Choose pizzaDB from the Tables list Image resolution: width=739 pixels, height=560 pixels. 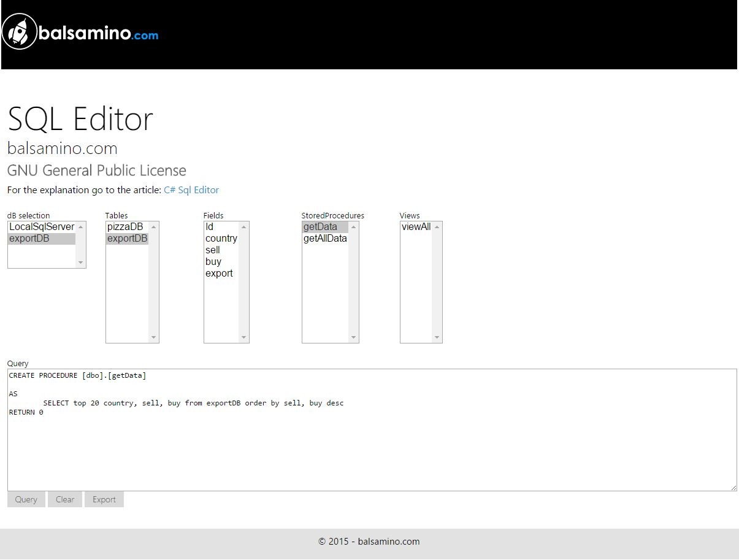click(x=125, y=227)
